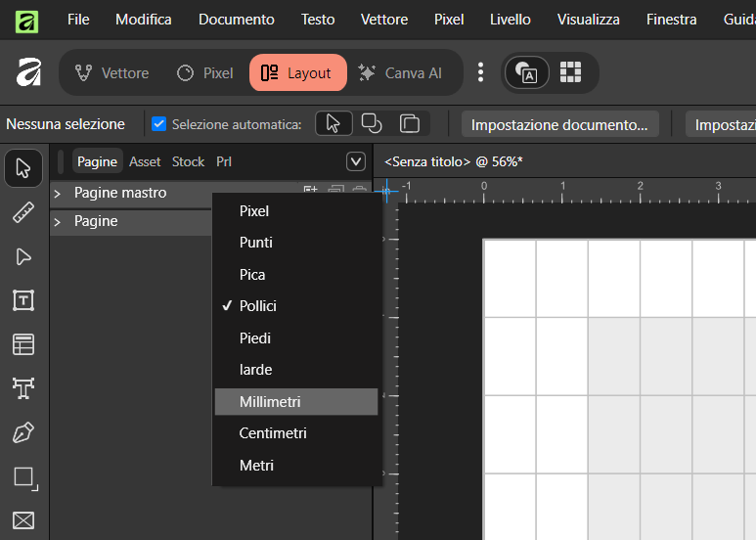The height and width of the screenshot is (540, 756).
Task: Choose Iarde units from the menu
Action: point(296,370)
